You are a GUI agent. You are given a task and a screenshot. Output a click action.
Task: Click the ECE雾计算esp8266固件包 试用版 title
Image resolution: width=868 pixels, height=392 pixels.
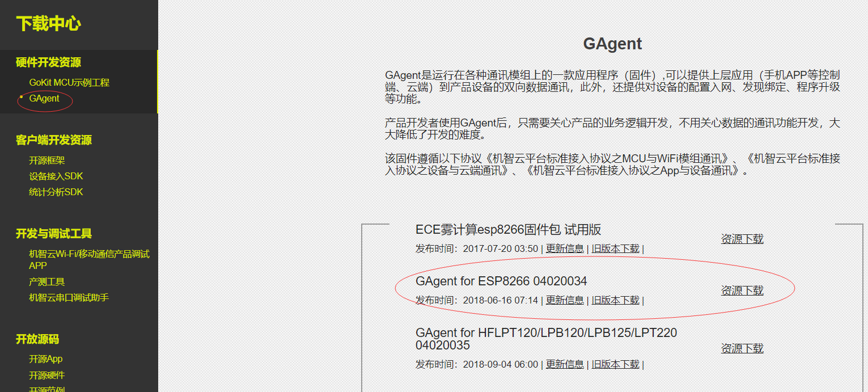[x=509, y=230]
